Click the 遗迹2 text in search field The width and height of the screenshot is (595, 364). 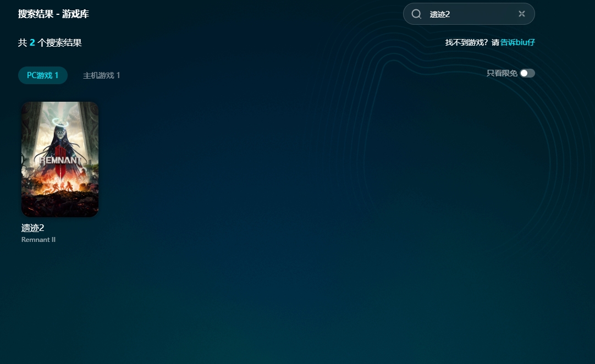click(x=440, y=14)
